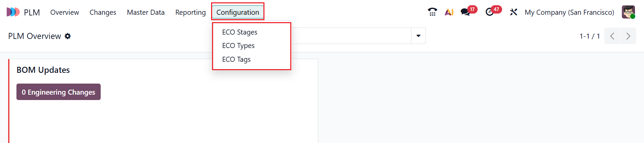
Task: Launch the AI assistant icon
Action: pyautogui.click(x=449, y=12)
